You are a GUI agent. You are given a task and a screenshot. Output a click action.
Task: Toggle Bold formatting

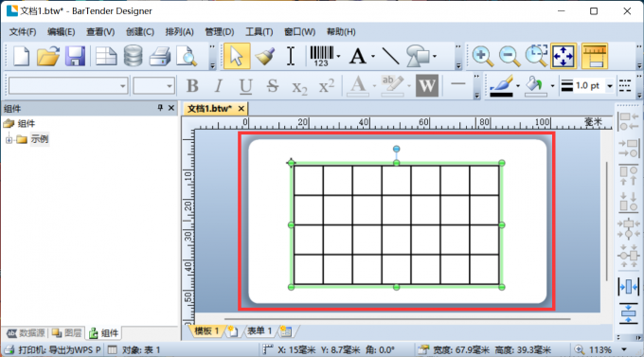tap(192, 86)
